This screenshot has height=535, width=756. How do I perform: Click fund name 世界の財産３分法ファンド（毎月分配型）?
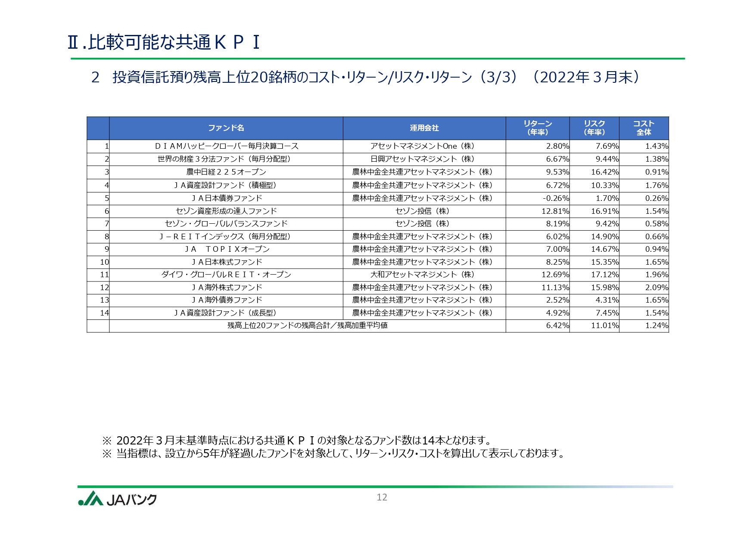(226, 159)
